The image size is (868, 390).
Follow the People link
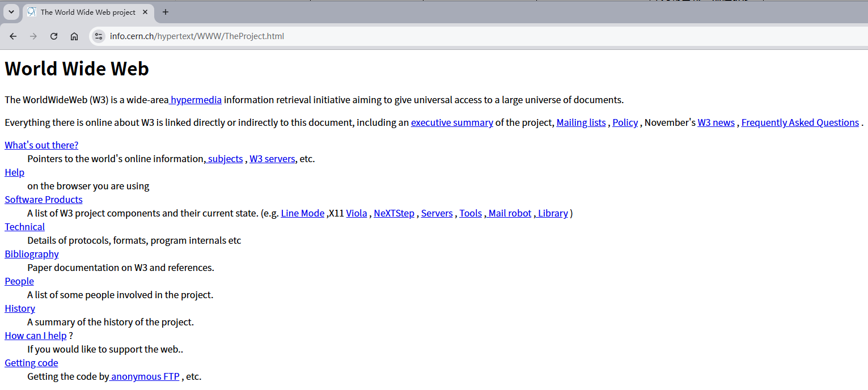coord(19,281)
